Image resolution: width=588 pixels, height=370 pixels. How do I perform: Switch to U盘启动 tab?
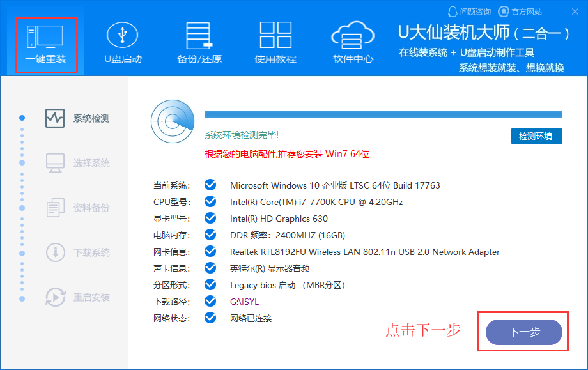(123, 43)
